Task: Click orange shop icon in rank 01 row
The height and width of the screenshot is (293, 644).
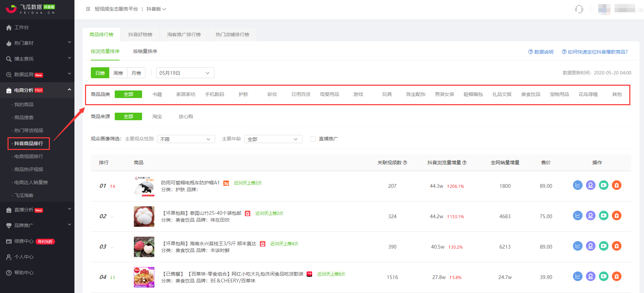Action: point(616,185)
